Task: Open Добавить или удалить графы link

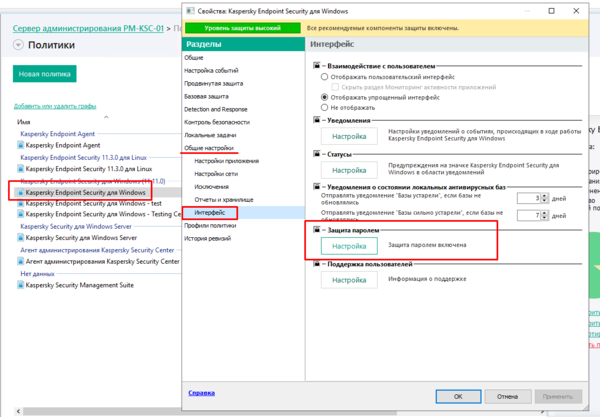Action: (x=55, y=106)
